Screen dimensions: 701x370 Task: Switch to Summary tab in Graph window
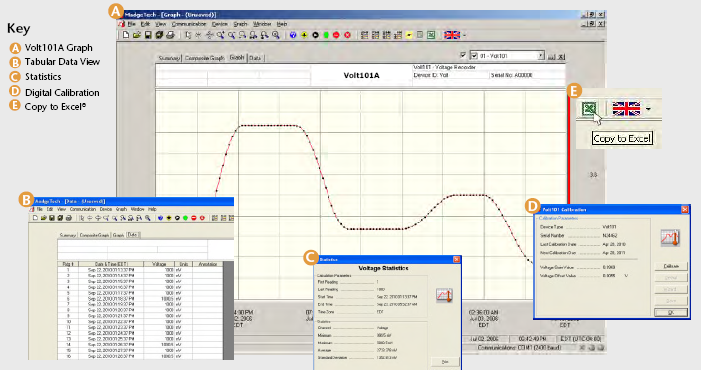click(169, 58)
